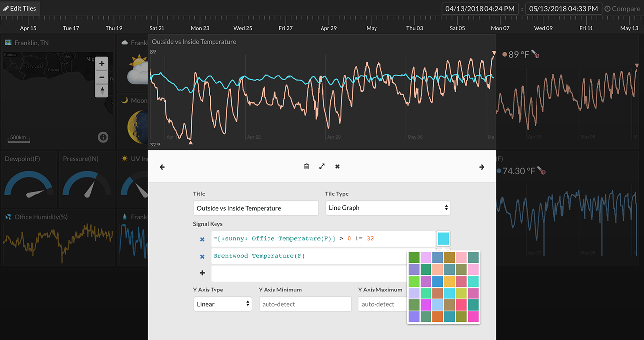
Task: Click the Title text field
Action: click(256, 208)
